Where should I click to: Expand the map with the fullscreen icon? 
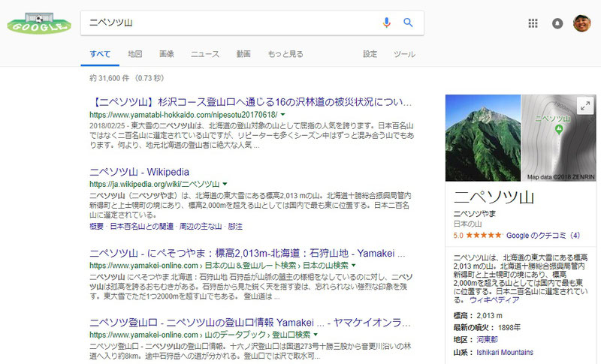click(585, 106)
